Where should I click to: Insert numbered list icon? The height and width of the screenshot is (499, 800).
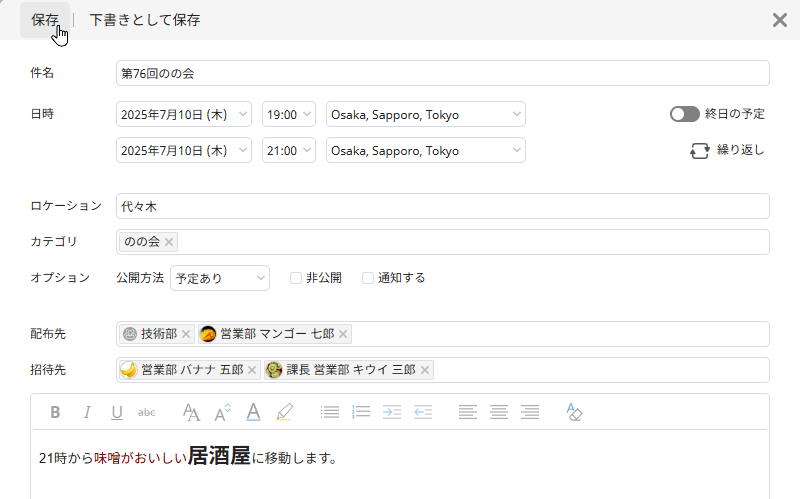pyautogui.click(x=361, y=412)
